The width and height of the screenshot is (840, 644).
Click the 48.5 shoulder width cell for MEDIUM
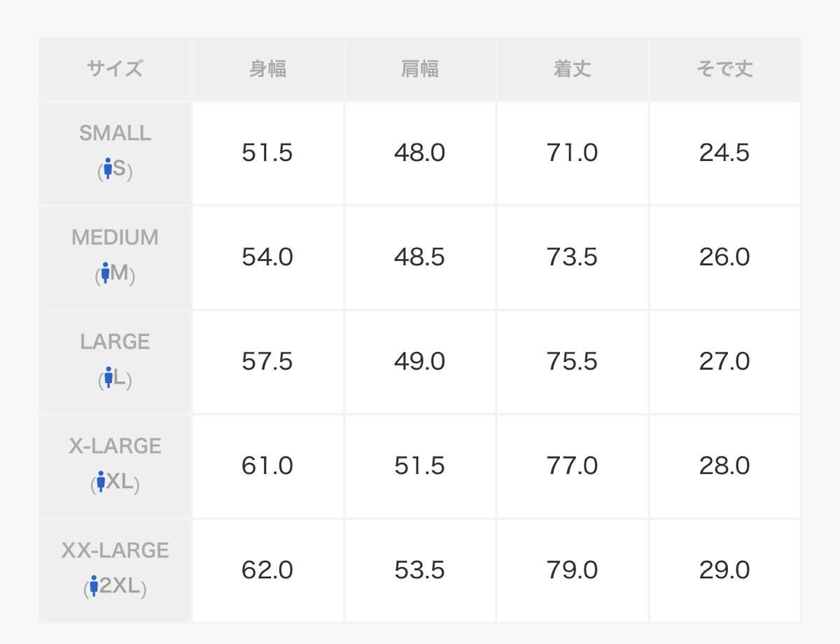tap(419, 257)
